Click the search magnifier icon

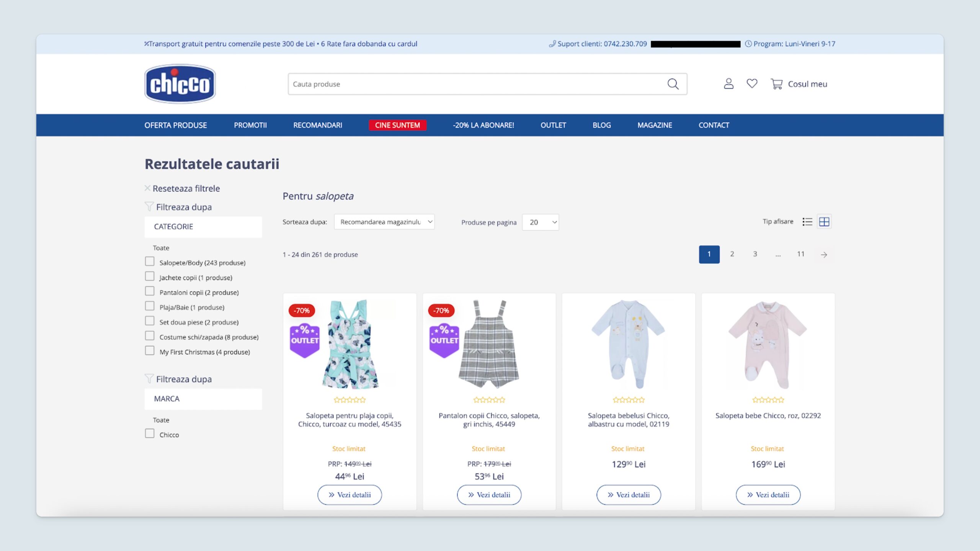click(673, 84)
